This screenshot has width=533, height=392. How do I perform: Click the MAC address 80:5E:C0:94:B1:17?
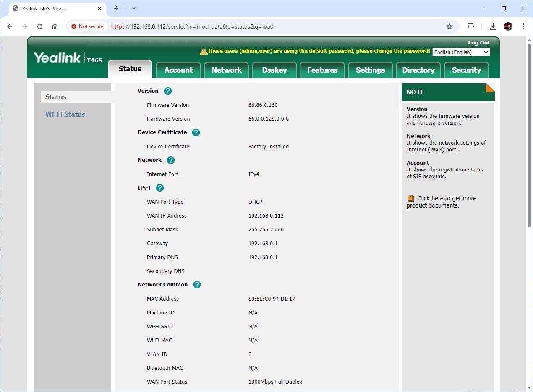point(272,299)
